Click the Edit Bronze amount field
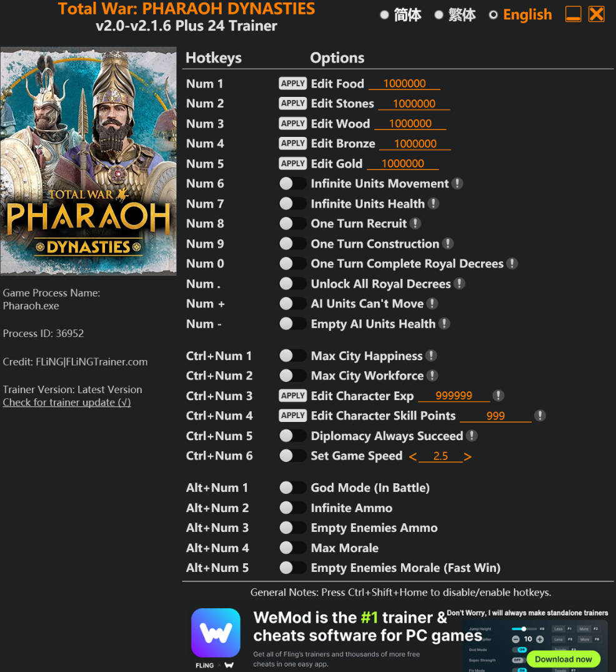616x672 pixels. (415, 143)
